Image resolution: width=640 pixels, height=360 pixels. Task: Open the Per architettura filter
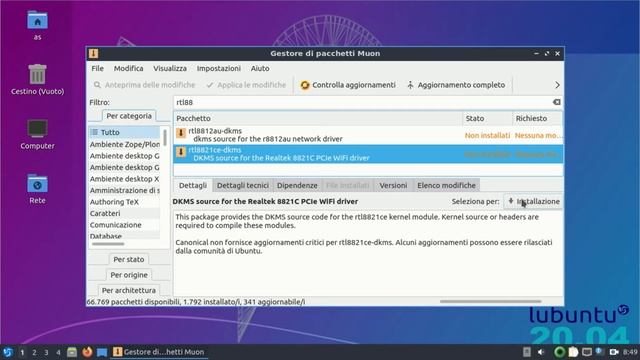coord(129,290)
